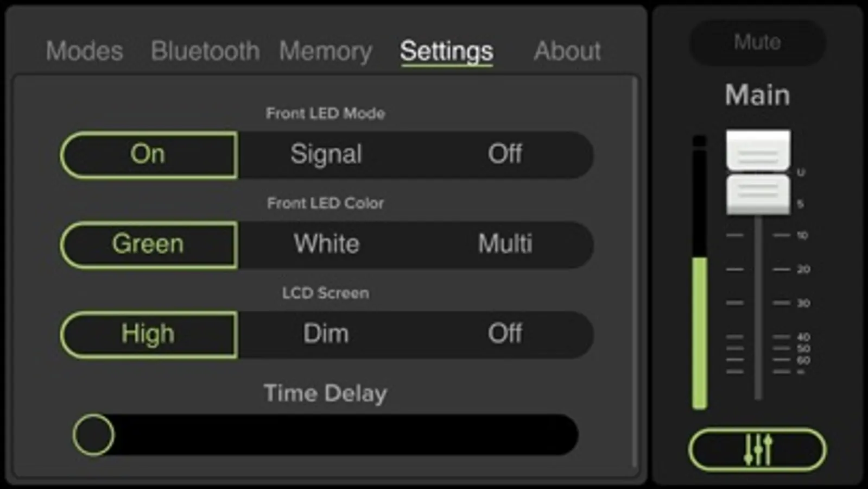Dim the LCD Screen
The image size is (868, 489).
326,334
